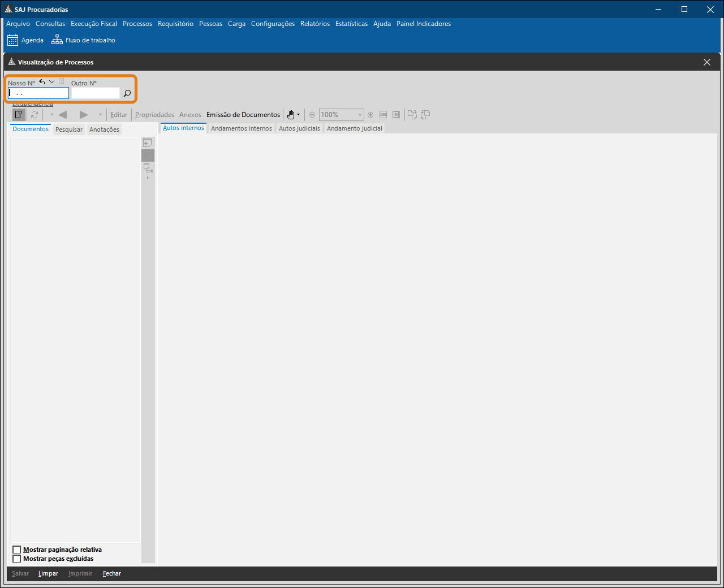Select the hand pan tool
Image resolution: width=724 pixels, height=588 pixels.
291,115
